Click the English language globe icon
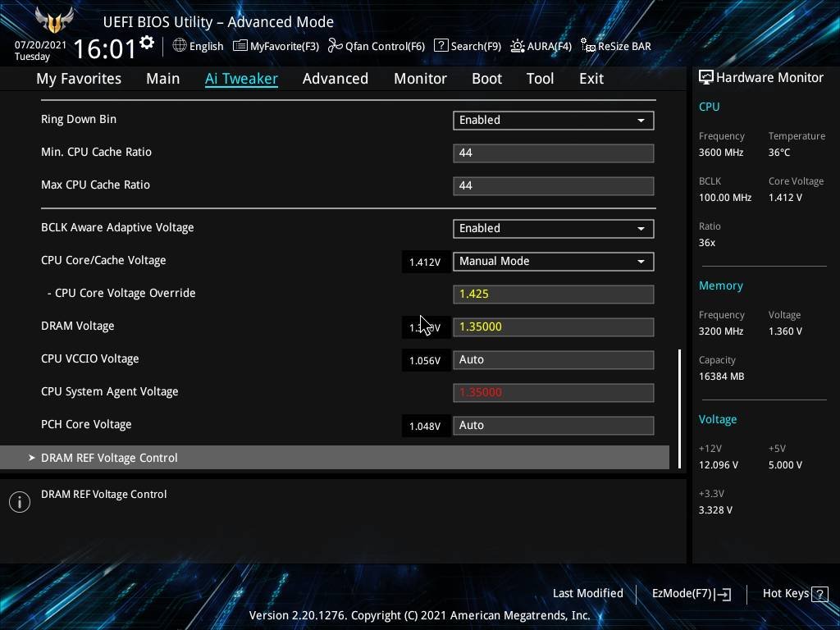This screenshot has width=840, height=630. [x=180, y=46]
